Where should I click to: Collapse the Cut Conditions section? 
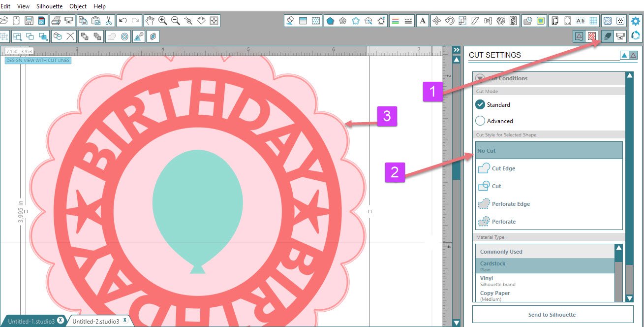point(479,78)
